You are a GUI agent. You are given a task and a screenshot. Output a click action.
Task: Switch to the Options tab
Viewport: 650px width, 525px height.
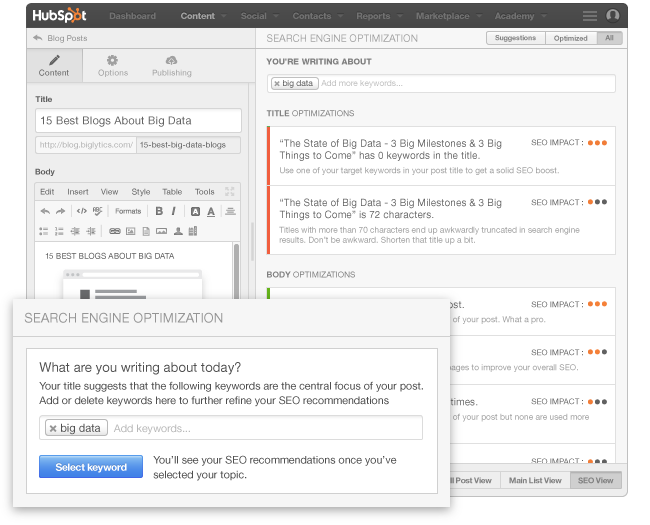point(113,66)
